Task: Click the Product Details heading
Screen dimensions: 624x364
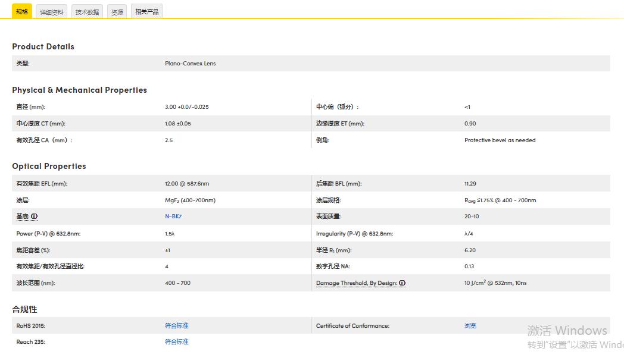Action: [x=43, y=46]
